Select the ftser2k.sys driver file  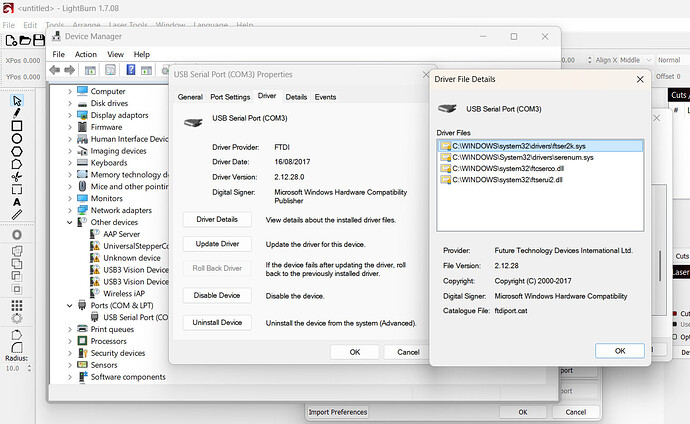540,146
